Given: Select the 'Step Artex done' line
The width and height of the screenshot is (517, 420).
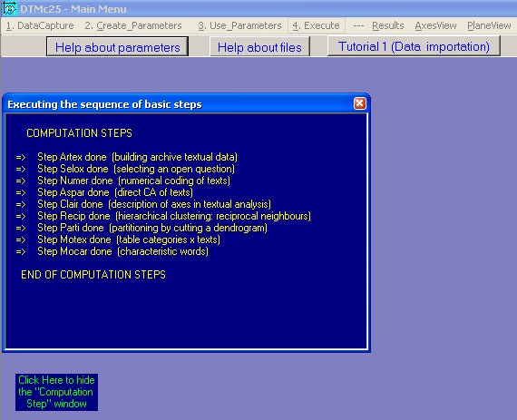Looking at the screenshot, I should tap(127, 157).
